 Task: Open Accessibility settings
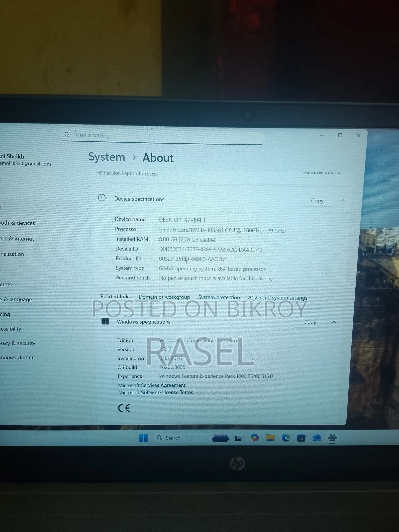pyautogui.click(x=11, y=329)
